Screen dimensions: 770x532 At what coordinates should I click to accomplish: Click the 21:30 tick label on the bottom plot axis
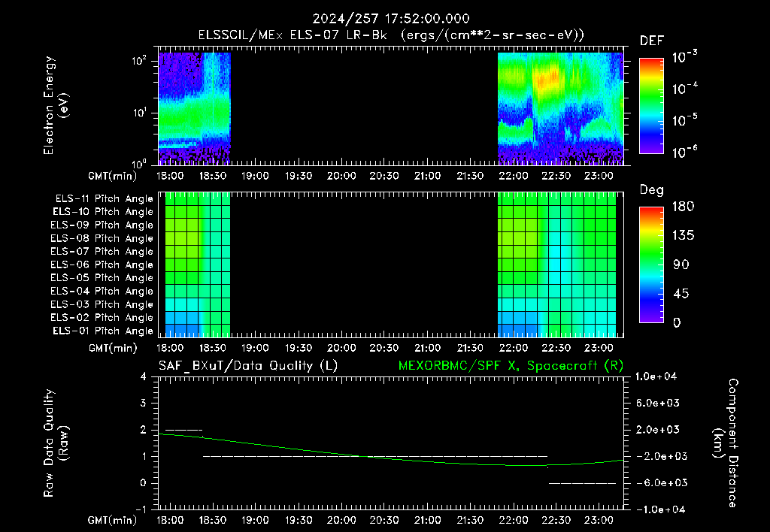coord(470,520)
